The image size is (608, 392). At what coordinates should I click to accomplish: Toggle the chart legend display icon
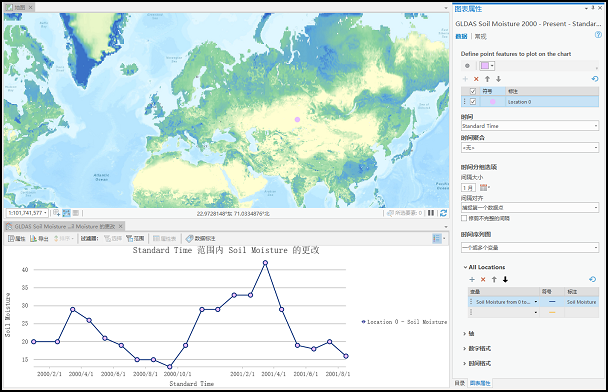pos(437,238)
